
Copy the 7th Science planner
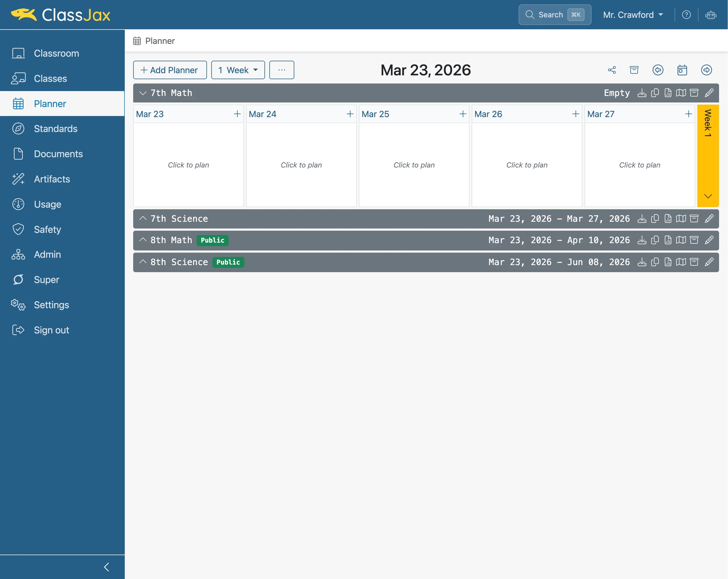(655, 219)
